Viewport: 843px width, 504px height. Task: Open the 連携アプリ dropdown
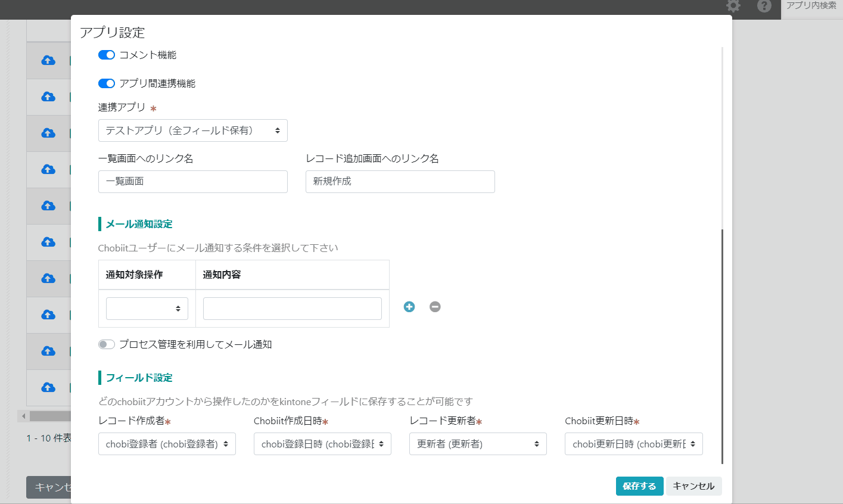192,130
